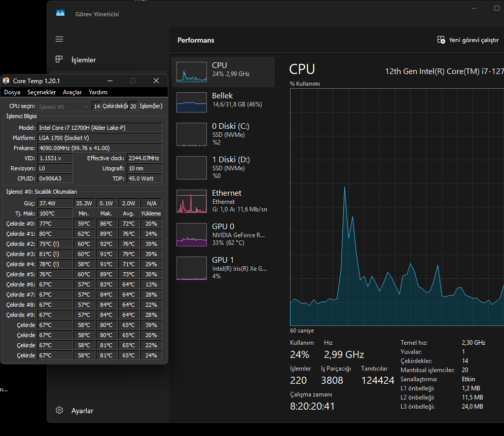Screen dimensions: 504x436
Task: Expand the CPU seçin İşlemci #0 dropdown
Action: (64, 106)
